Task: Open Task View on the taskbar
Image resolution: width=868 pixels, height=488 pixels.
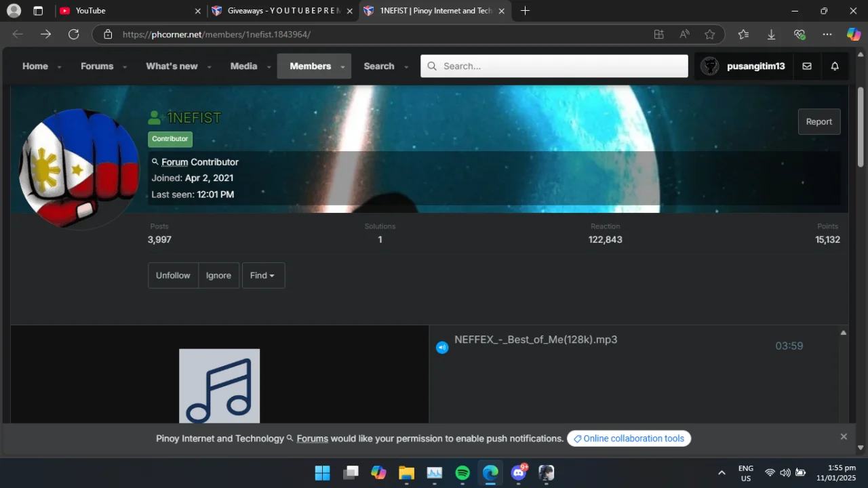Action: (x=351, y=472)
